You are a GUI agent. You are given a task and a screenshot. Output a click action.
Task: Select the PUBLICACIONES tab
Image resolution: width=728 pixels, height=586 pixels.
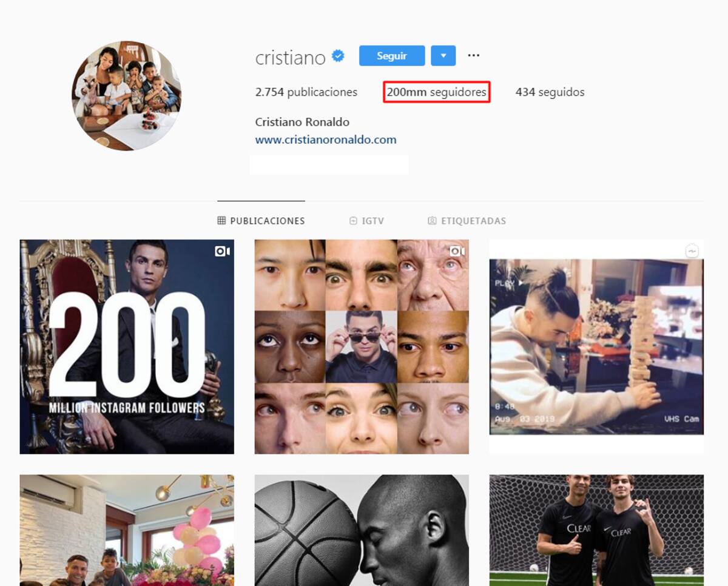pyautogui.click(x=261, y=221)
